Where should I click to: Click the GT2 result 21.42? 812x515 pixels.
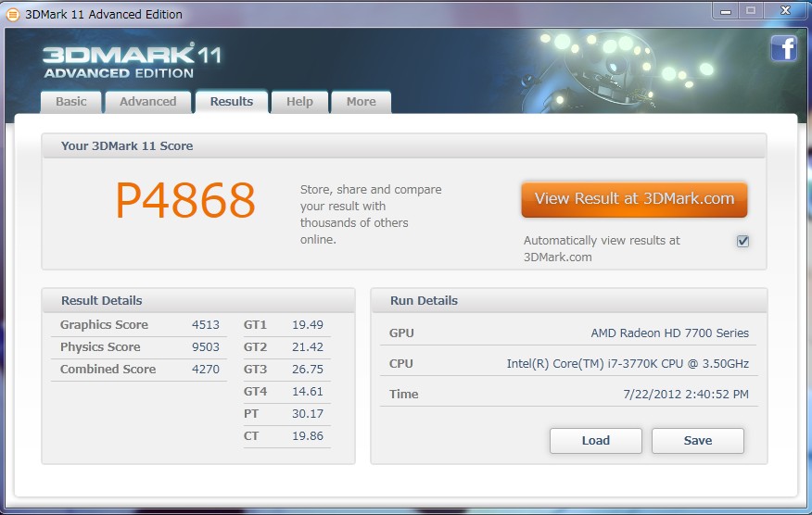tap(308, 346)
